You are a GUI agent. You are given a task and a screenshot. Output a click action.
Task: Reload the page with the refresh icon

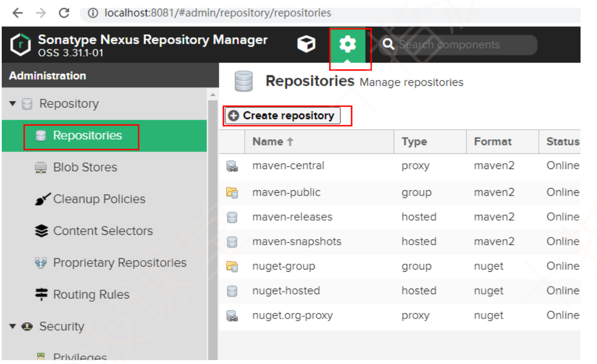[64, 13]
